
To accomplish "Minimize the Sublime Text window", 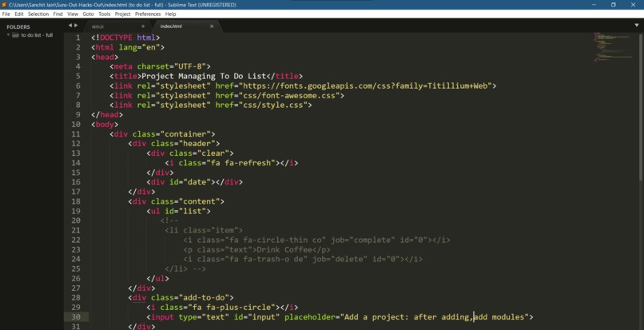I will [594, 5].
